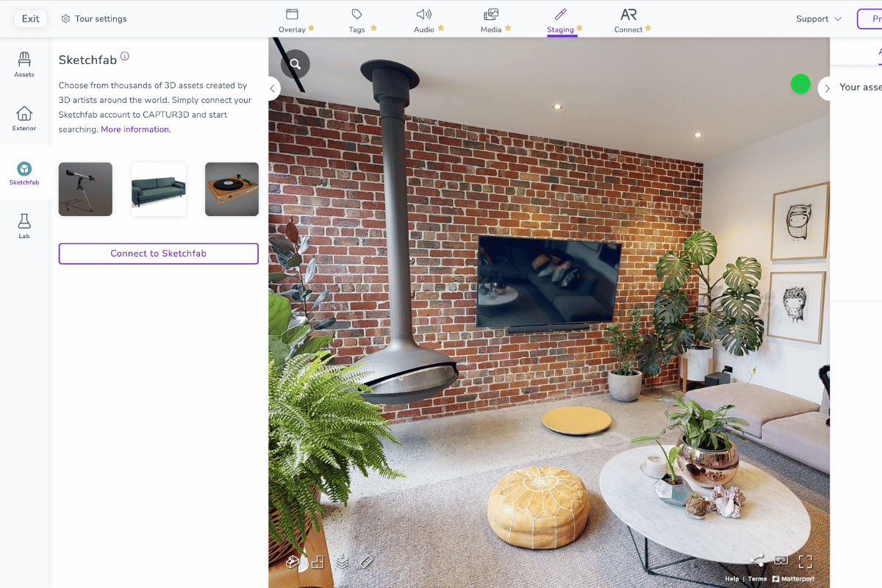Collapse the left panel arrow
882x588 pixels.
(273, 88)
